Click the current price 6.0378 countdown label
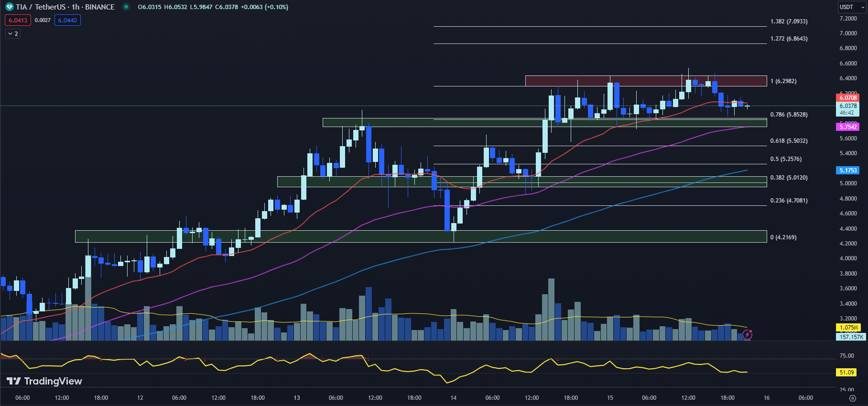 848,109
